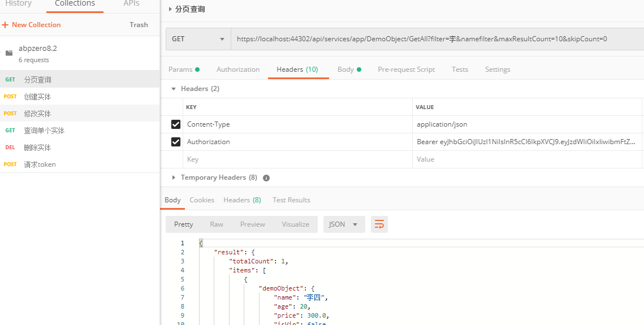Uncheck the Content-Type header checkbox

point(176,124)
